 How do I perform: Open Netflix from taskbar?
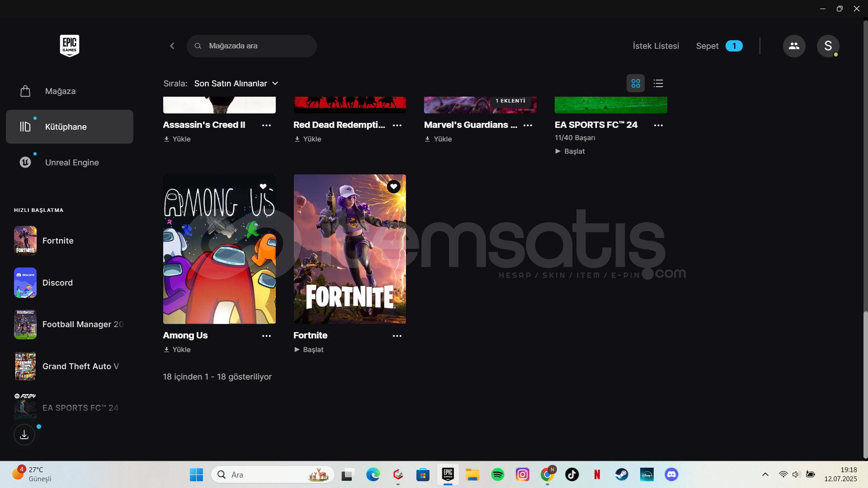click(x=597, y=475)
